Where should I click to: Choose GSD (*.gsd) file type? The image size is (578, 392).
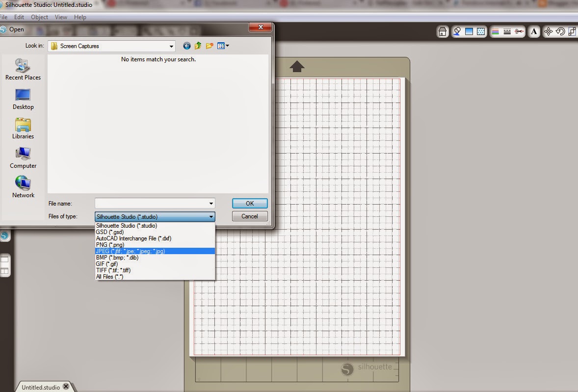point(155,232)
